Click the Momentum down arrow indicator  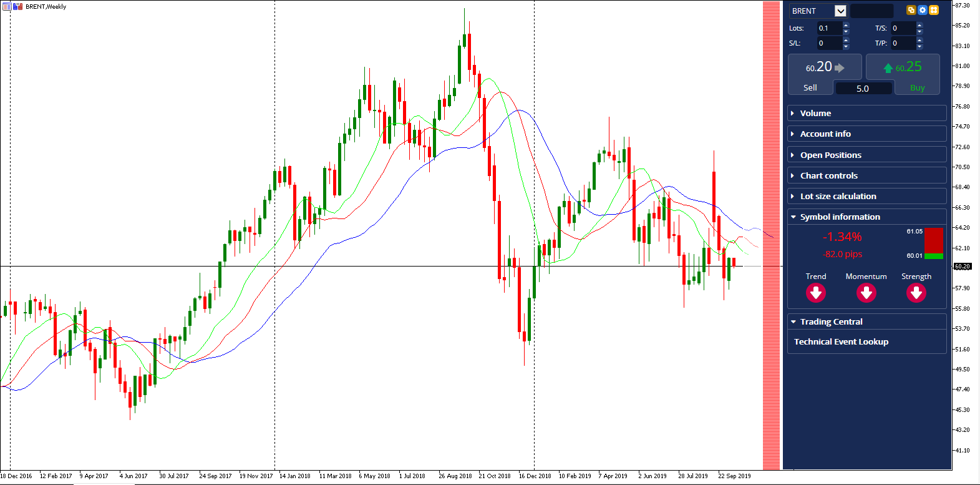click(x=866, y=292)
